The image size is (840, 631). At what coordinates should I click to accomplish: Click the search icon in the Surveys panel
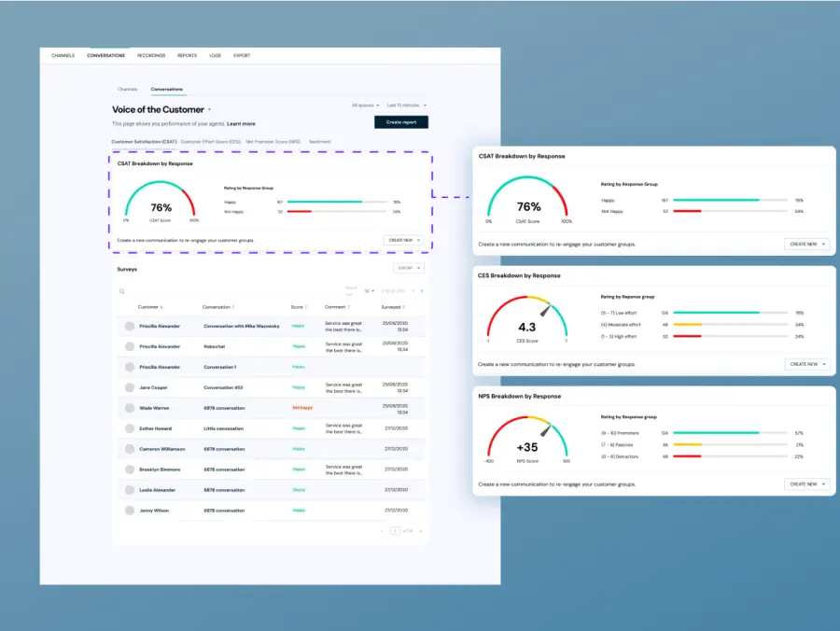(121, 290)
